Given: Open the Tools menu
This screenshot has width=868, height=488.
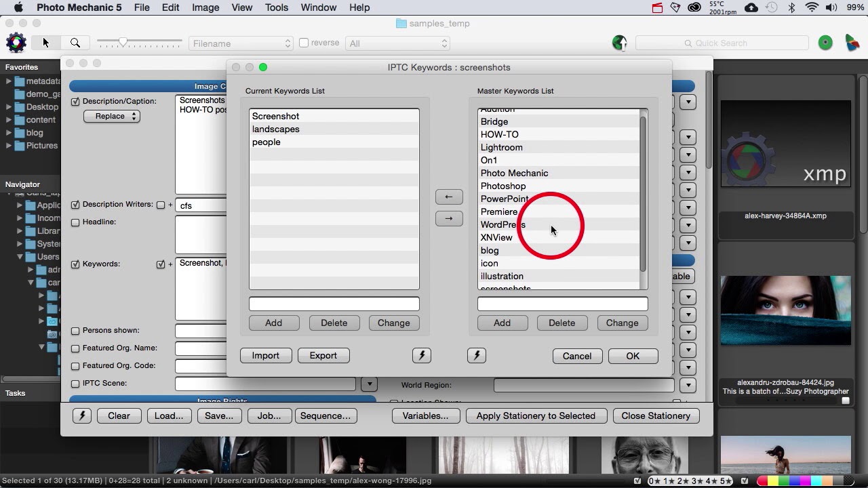Looking at the screenshot, I should (277, 7).
